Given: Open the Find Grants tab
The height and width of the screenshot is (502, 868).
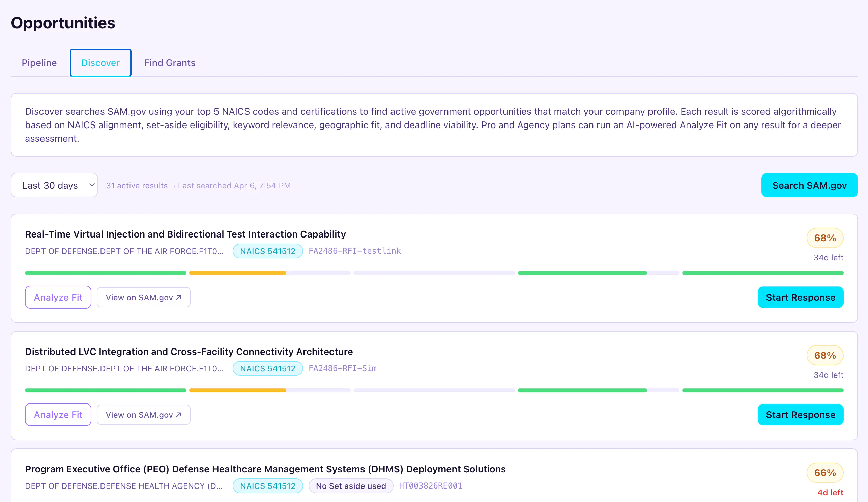Looking at the screenshot, I should coord(170,63).
